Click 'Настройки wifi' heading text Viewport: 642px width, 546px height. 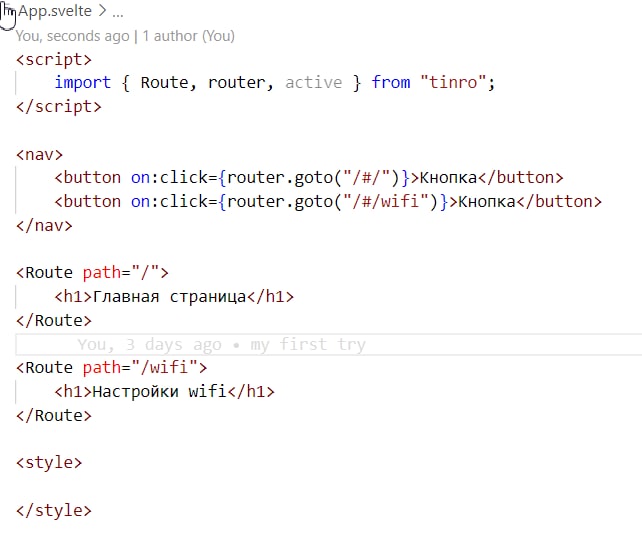[160, 392]
